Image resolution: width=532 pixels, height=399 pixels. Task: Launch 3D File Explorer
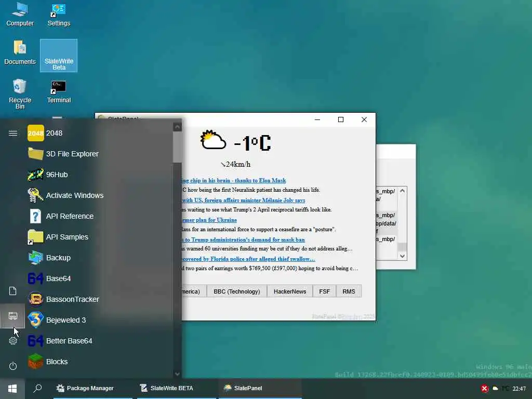(99, 154)
